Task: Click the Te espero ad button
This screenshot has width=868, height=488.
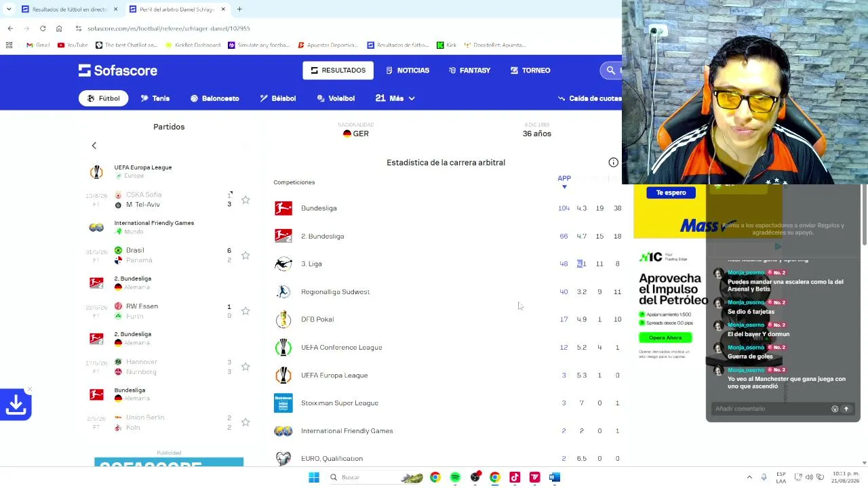Action: click(x=671, y=192)
